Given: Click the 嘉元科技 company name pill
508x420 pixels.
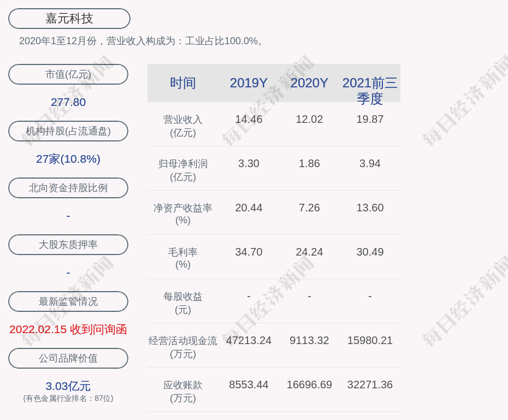Looking at the screenshot, I should coord(69,19).
